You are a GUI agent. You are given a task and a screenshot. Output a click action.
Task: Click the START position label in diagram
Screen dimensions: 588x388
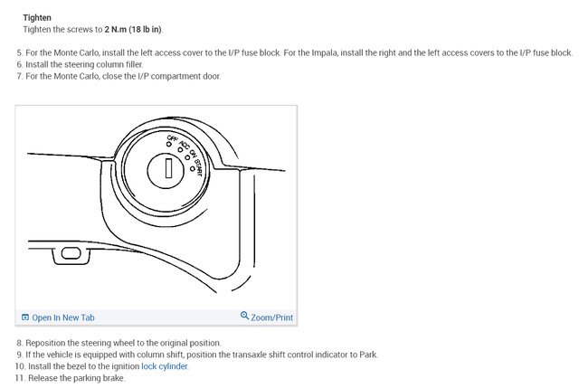tap(198, 168)
